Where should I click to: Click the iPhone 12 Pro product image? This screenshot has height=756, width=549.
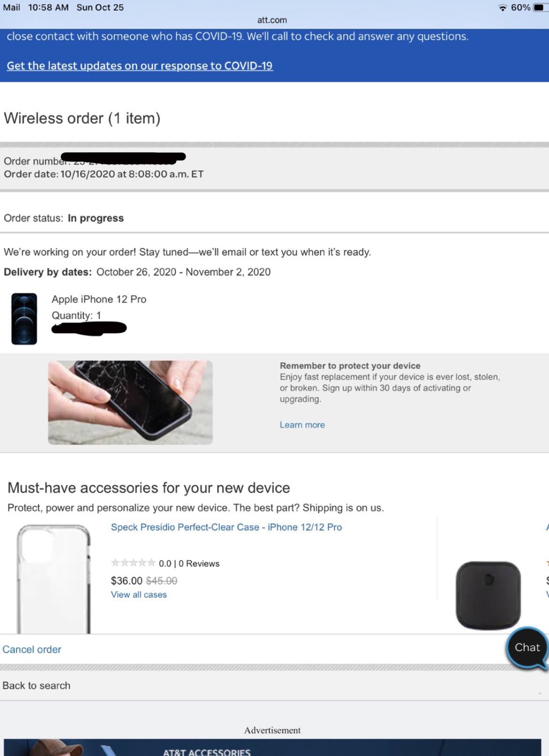pyautogui.click(x=24, y=319)
